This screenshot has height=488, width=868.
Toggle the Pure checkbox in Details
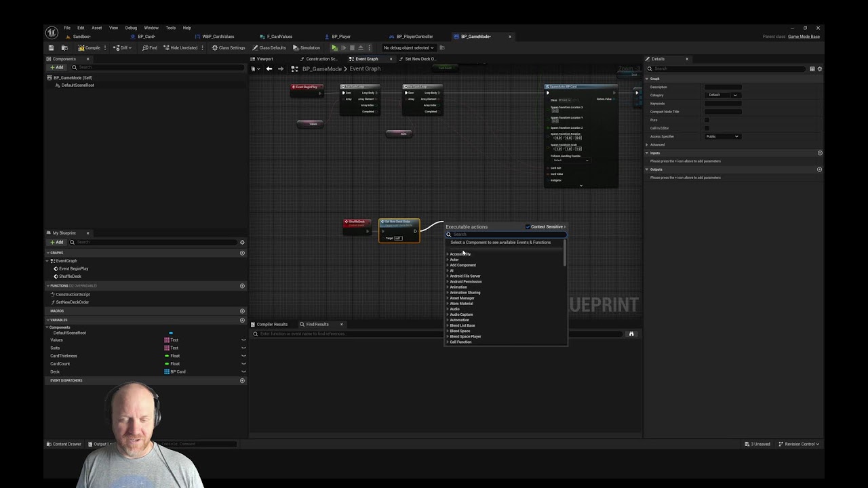[x=707, y=120]
